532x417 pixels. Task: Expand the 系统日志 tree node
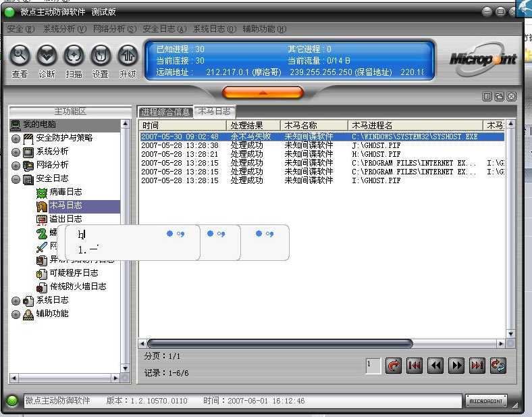tap(16, 301)
